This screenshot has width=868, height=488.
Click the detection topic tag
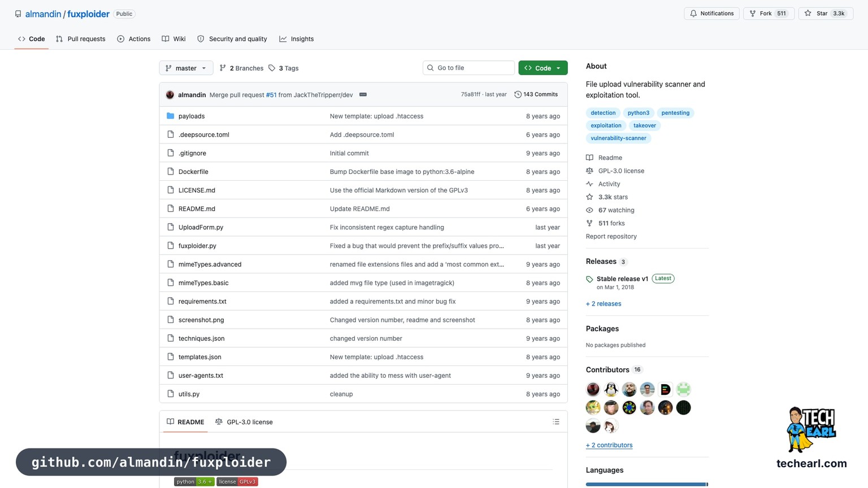coord(603,113)
